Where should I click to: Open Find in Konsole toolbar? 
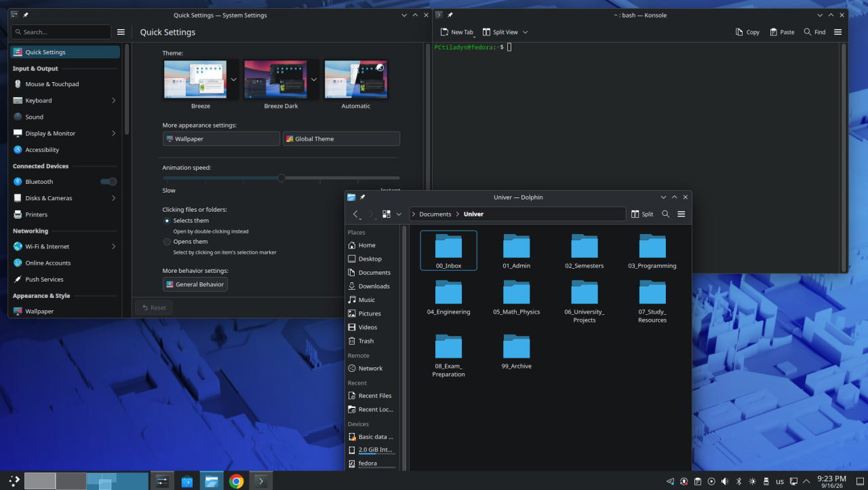point(814,32)
